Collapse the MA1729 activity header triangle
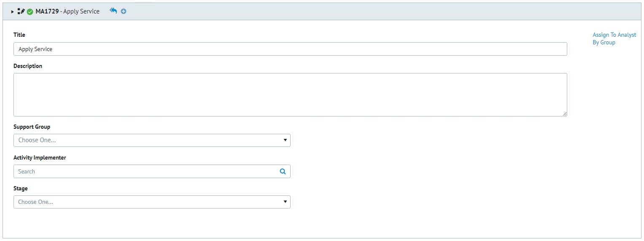The width and height of the screenshot is (644, 241). point(12,12)
